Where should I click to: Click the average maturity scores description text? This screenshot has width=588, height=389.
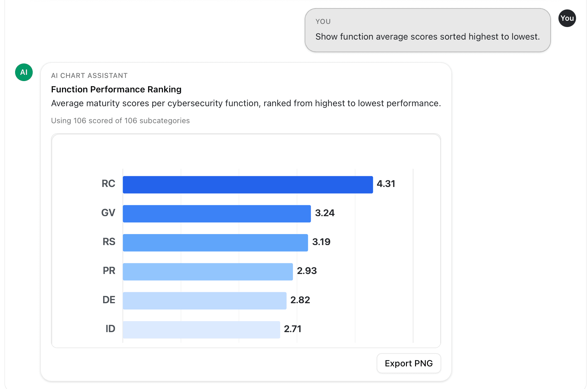tap(246, 103)
